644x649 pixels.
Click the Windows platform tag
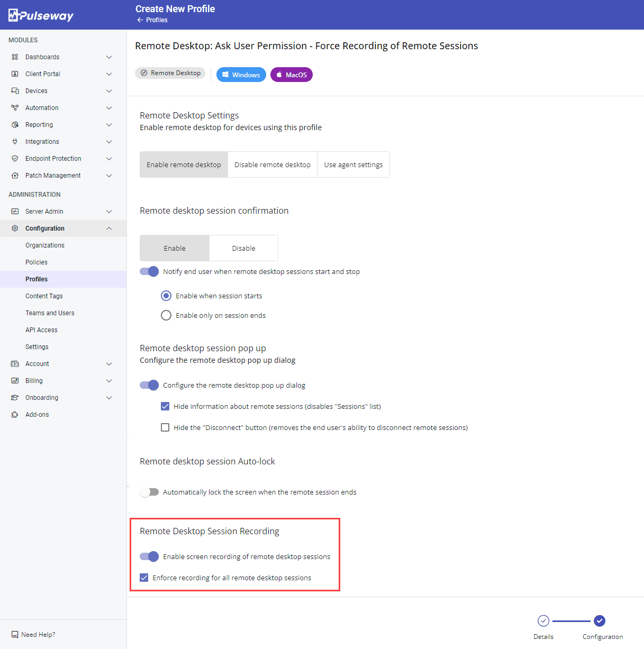tap(241, 75)
